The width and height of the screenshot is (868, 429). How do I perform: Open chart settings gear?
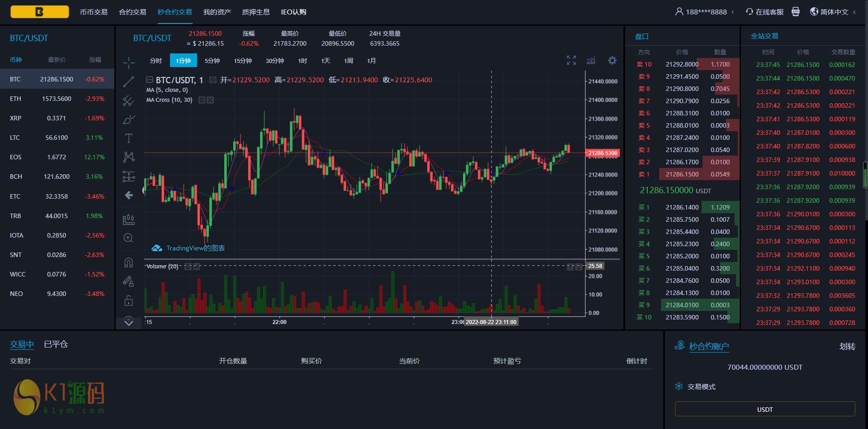(612, 60)
